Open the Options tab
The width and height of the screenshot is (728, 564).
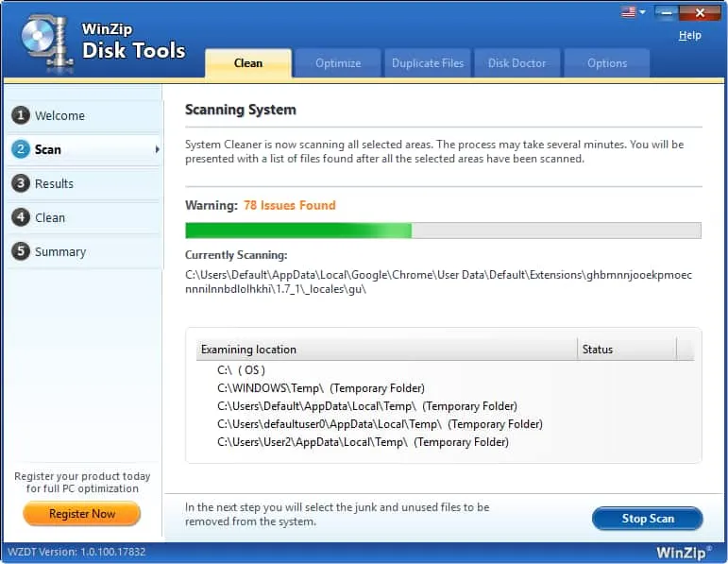click(x=607, y=63)
